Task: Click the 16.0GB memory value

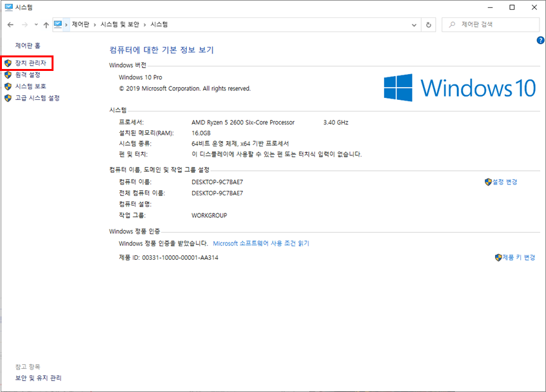Action: [x=201, y=133]
